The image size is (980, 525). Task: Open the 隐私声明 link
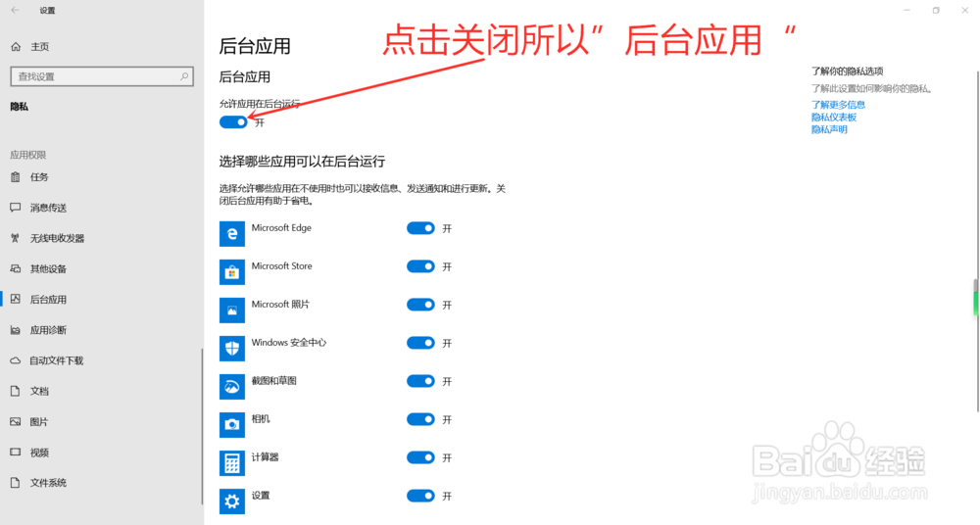[x=829, y=129]
